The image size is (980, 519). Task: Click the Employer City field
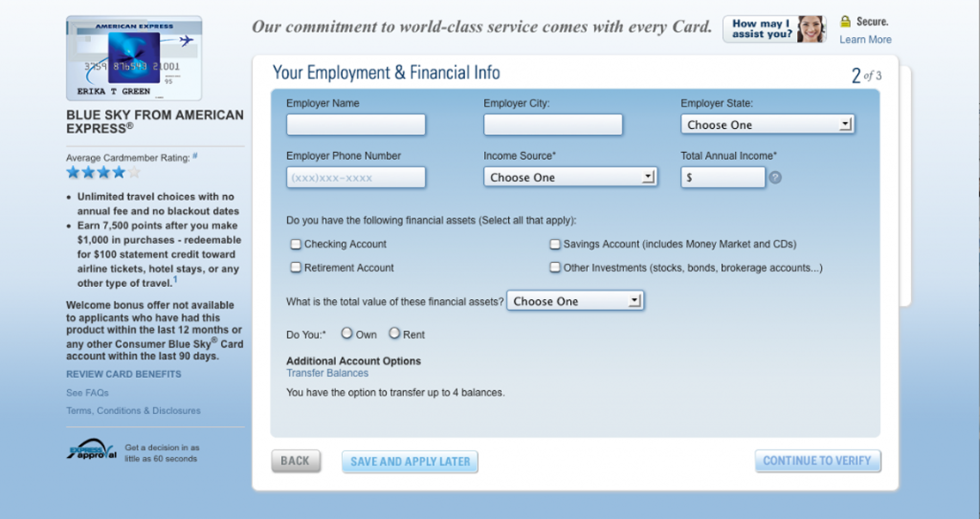[x=553, y=125]
